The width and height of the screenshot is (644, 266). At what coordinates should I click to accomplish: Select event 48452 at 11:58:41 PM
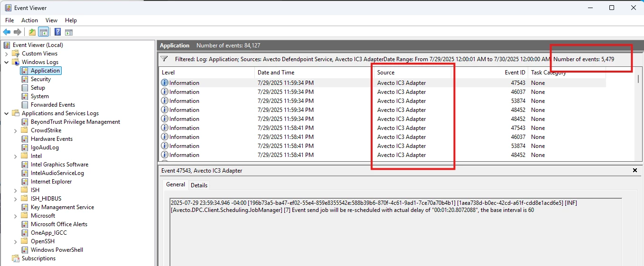[x=383, y=155]
